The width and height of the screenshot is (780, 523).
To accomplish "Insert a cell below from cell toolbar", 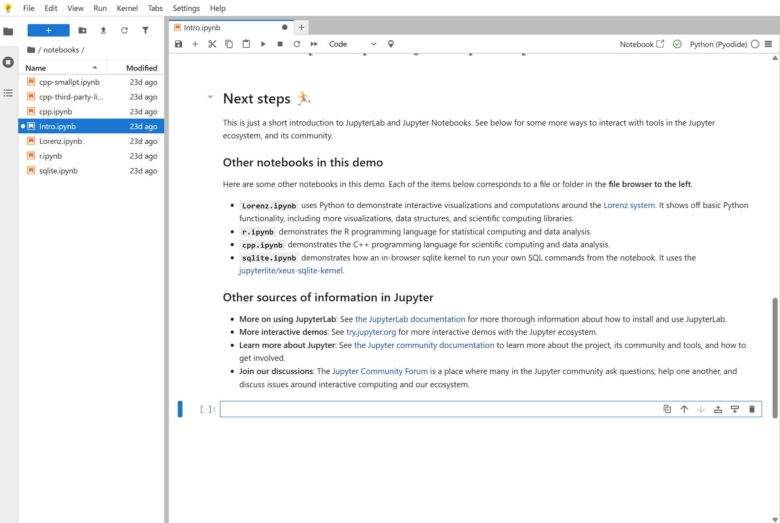I will [x=735, y=409].
